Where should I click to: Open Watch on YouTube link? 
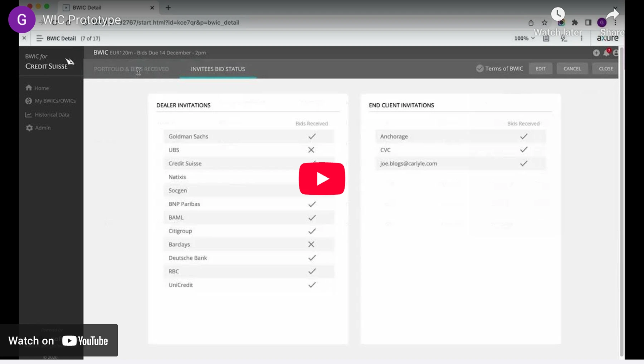pyautogui.click(x=59, y=340)
